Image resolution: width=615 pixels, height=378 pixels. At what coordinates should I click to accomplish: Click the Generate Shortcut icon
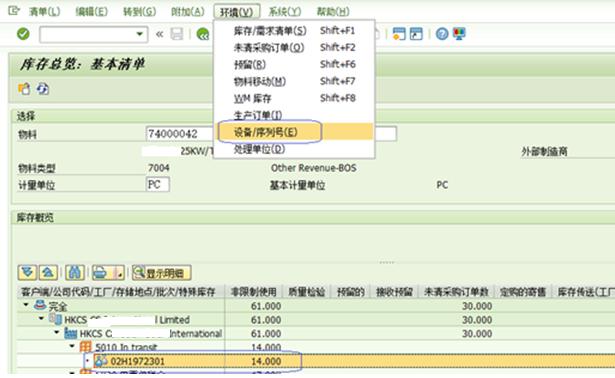click(416, 34)
